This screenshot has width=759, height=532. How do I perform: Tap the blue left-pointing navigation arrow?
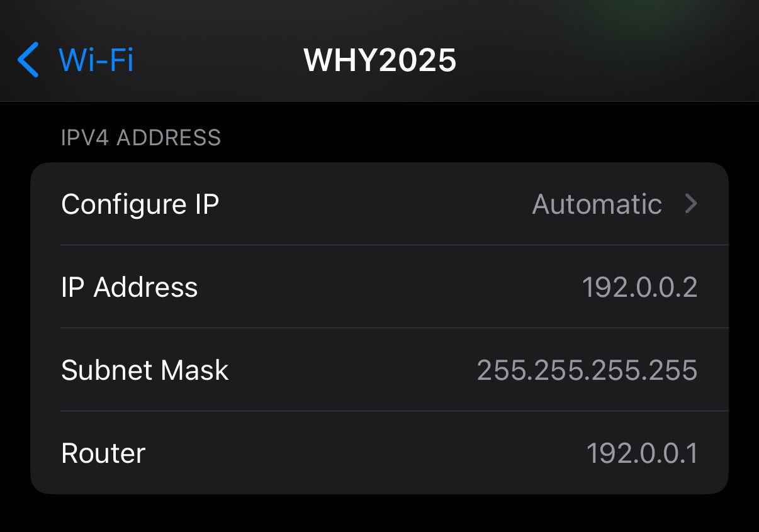point(28,60)
